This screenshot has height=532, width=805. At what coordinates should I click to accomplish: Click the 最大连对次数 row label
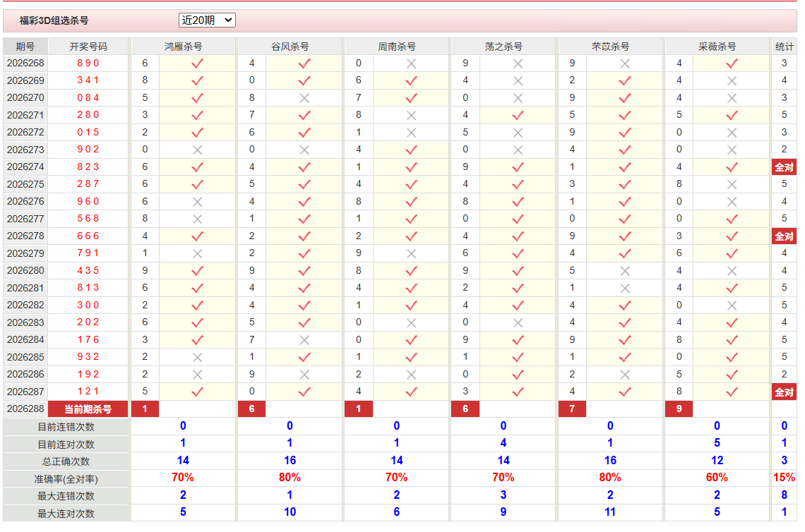66,514
